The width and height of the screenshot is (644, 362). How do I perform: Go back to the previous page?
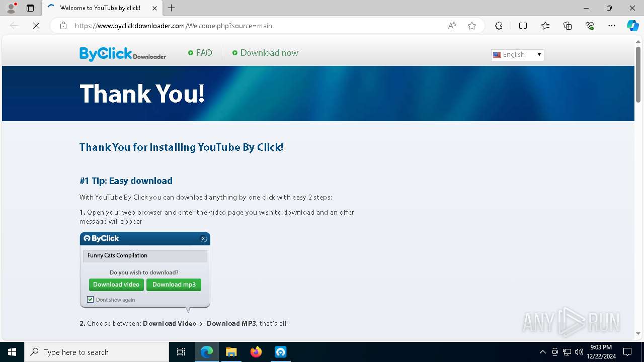[x=14, y=26]
